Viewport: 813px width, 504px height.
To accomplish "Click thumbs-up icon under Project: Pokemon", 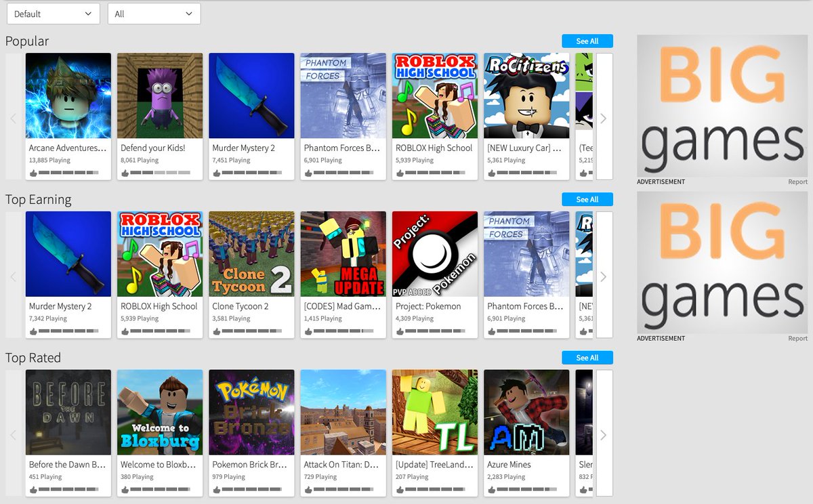I will coord(400,331).
